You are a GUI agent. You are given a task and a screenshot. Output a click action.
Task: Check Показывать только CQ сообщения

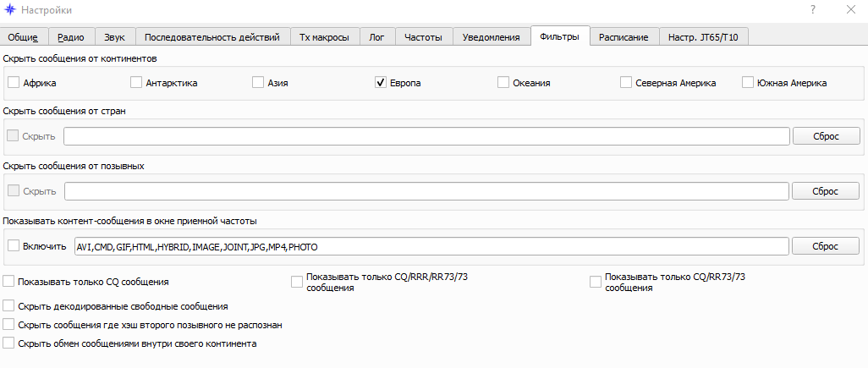pyautogui.click(x=8, y=281)
